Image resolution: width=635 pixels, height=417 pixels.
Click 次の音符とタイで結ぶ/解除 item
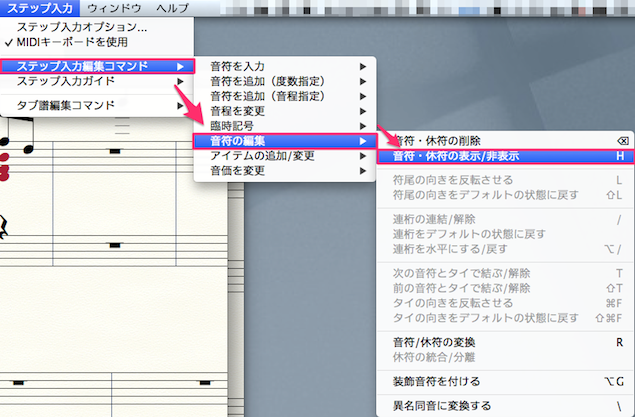pos(505,273)
